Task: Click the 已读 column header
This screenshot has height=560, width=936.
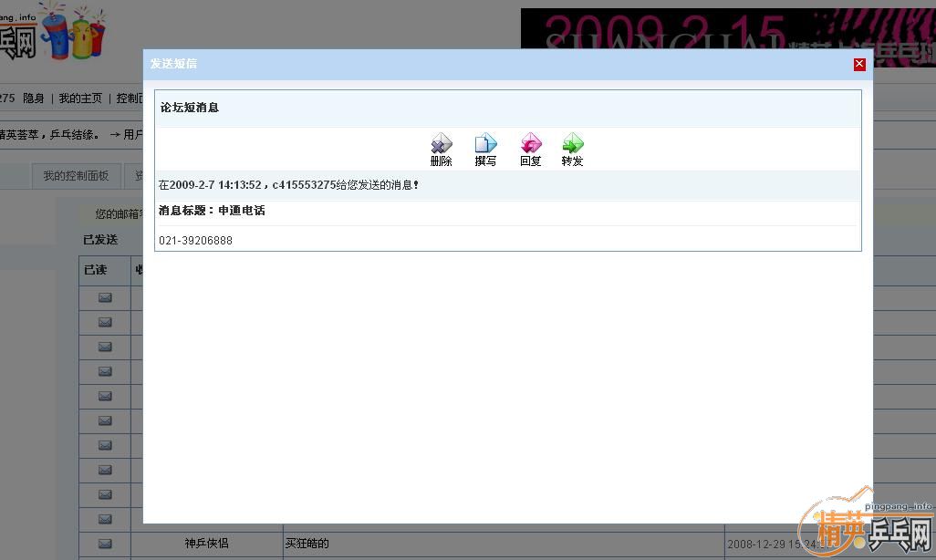Action: coord(95,269)
